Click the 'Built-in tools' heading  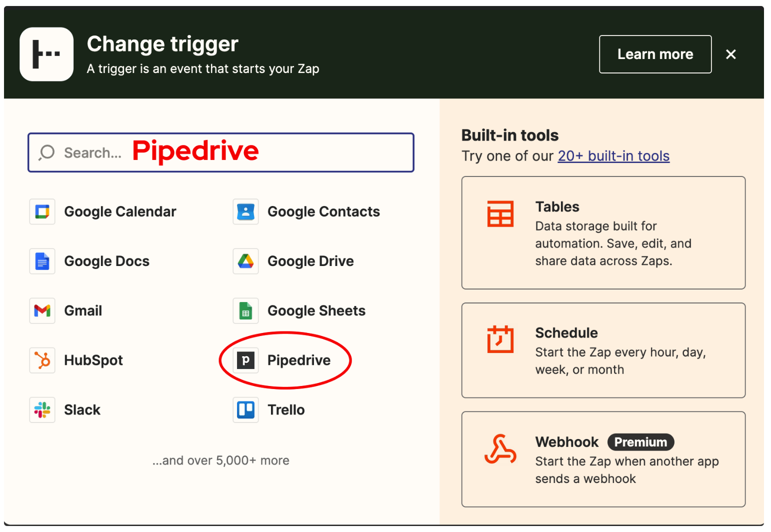510,135
